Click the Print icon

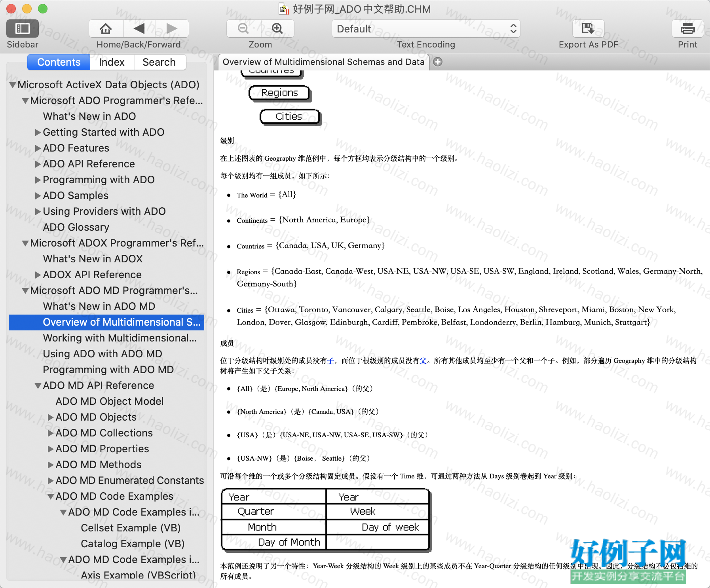(x=687, y=28)
